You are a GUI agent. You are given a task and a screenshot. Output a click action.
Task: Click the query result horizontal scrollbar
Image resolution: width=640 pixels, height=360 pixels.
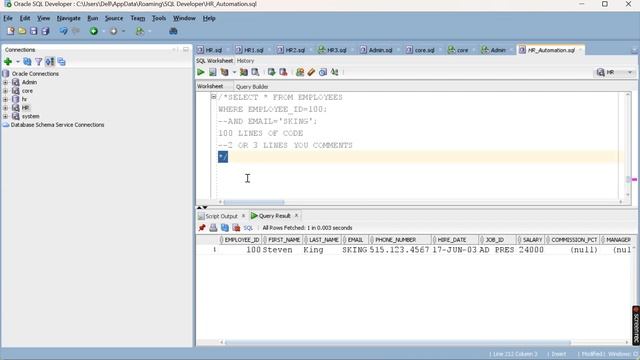(x=398, y=342)
